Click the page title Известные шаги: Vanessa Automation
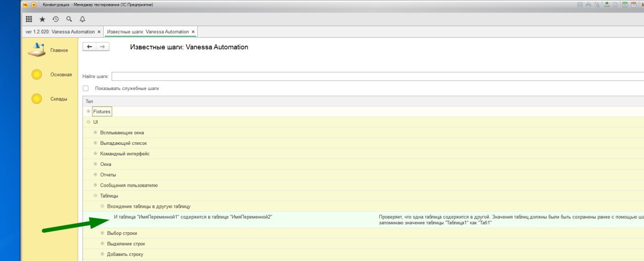The height and width of the screenshot is (261, 644). point(189,47)
